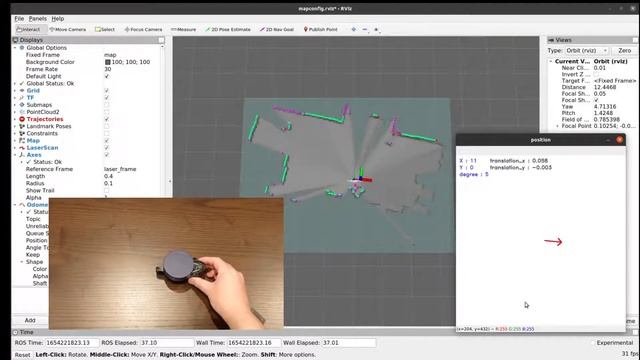Click the Wall Elapsed field

[349, 343]
